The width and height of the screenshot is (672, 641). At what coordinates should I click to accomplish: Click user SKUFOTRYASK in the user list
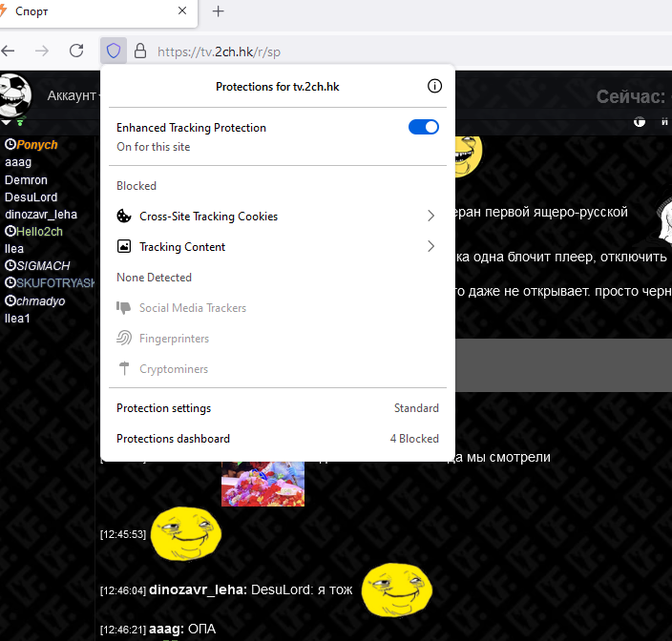pyautogui.click(x=55, y=283)
